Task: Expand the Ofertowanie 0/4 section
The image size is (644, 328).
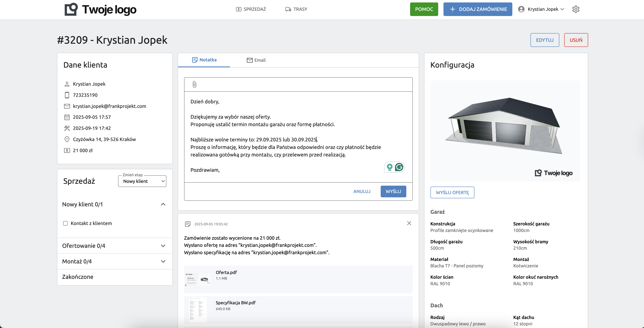Action: (x=163, y=246)
